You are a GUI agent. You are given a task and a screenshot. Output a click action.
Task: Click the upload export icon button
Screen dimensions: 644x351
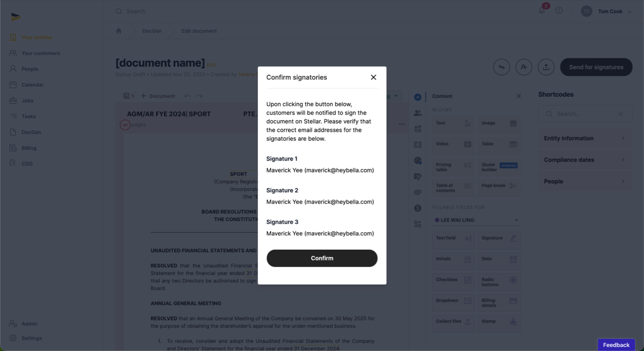[546, 67]
